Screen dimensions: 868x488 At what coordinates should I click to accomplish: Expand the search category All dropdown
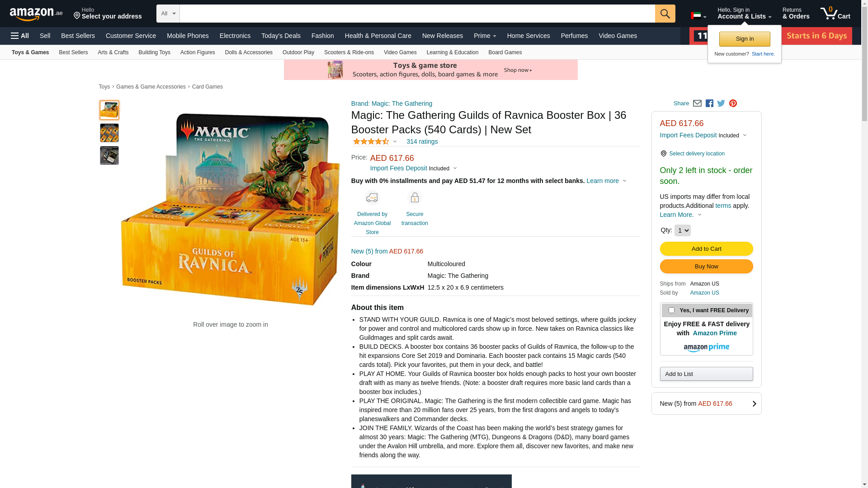pos(168,14)
